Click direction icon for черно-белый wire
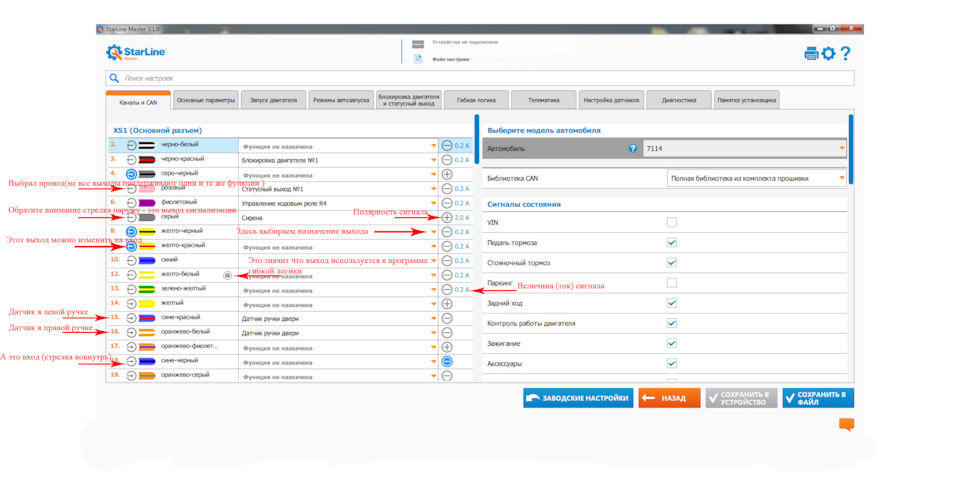Image resolution: width=960 pixels, height=480 pixels. (x=131, y=146)
